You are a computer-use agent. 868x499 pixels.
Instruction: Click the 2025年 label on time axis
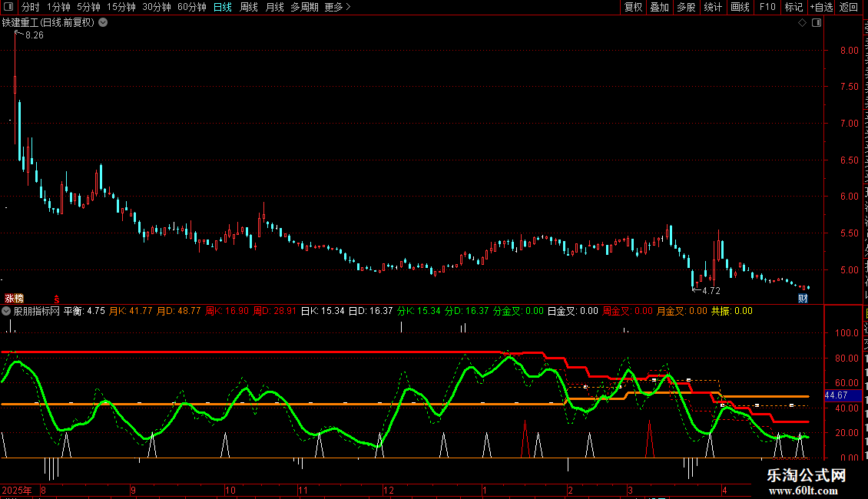tap(17, 491)
